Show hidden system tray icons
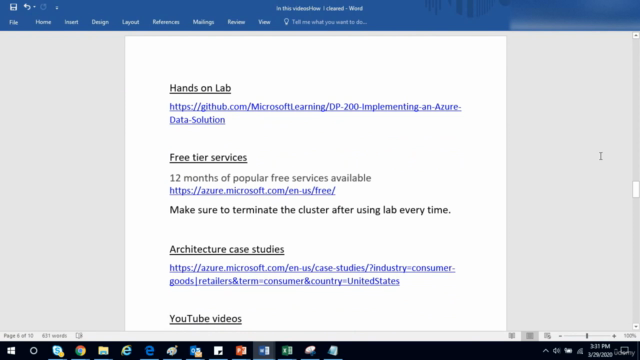This screenshot has height=360, width=640. pos(546,351)
